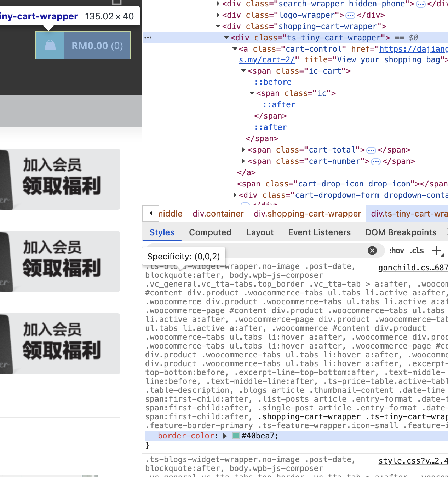Image resolution: width=448 pixels, height=477 pixels.
Task: Toggle the .cls element classes panel
Action: (x=417, y=251)
